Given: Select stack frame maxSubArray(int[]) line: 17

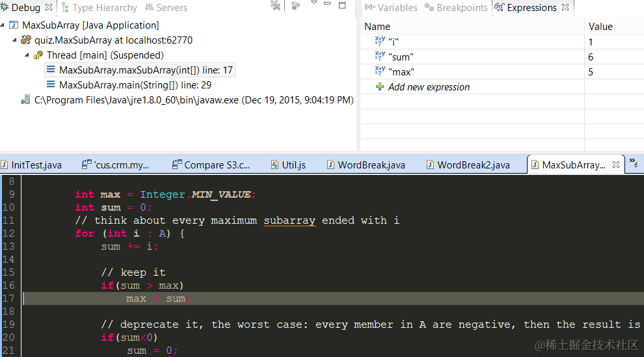Looking at the screenshot, I should (x=146, y=70).
